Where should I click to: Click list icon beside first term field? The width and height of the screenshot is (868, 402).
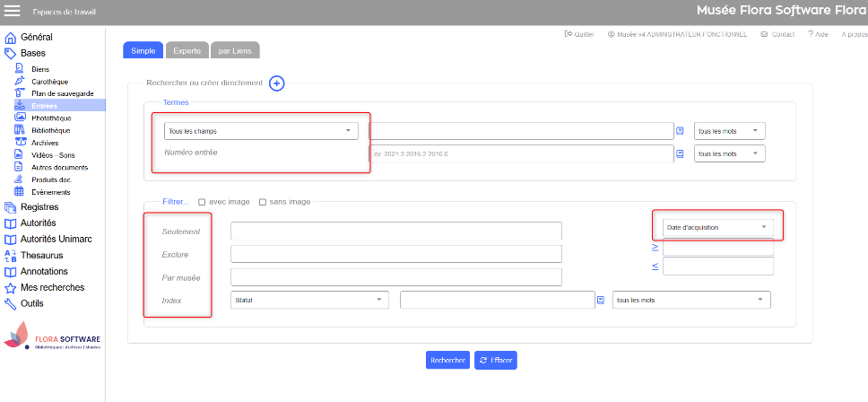[x=680, y=131]
